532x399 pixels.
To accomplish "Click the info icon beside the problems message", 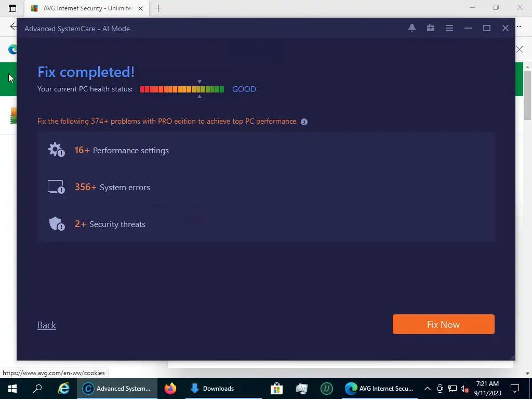I will 304,122.
